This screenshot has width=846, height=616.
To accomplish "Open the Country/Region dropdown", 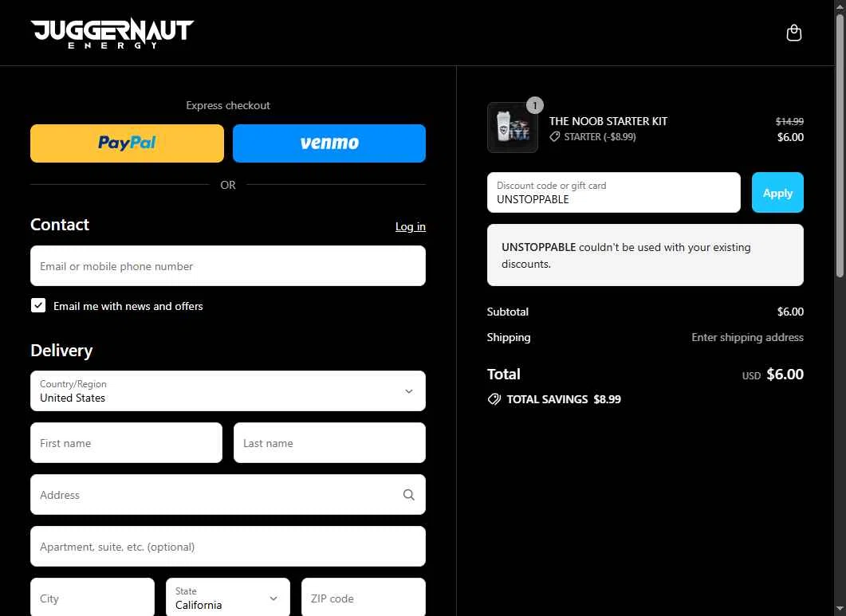I will pyautogui.click(x=228, y=390).
